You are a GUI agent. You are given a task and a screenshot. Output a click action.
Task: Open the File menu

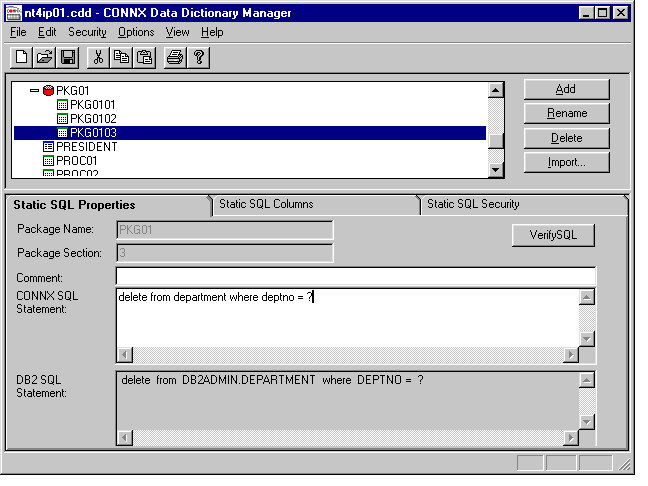[18, 32]
